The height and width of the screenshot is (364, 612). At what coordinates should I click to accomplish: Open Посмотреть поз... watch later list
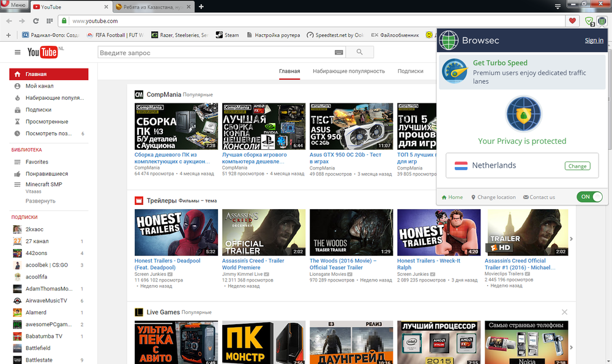point(49,133)
